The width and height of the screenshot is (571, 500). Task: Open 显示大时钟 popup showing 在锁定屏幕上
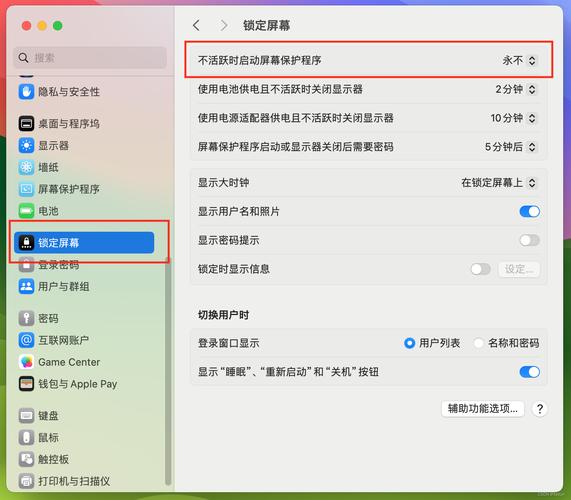(x=499, y=182)
